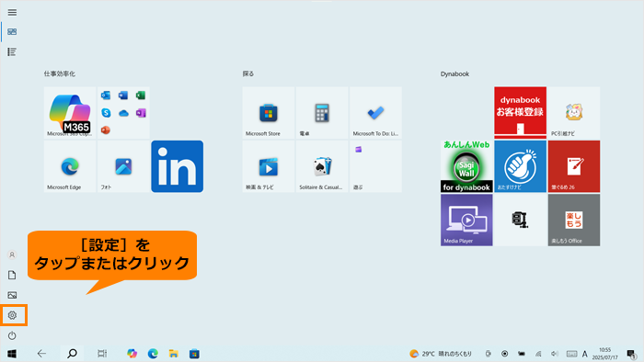Open the 映画 & テレビ tile
This screenshot has height=362, width=644.
click(x=269, y=166)
